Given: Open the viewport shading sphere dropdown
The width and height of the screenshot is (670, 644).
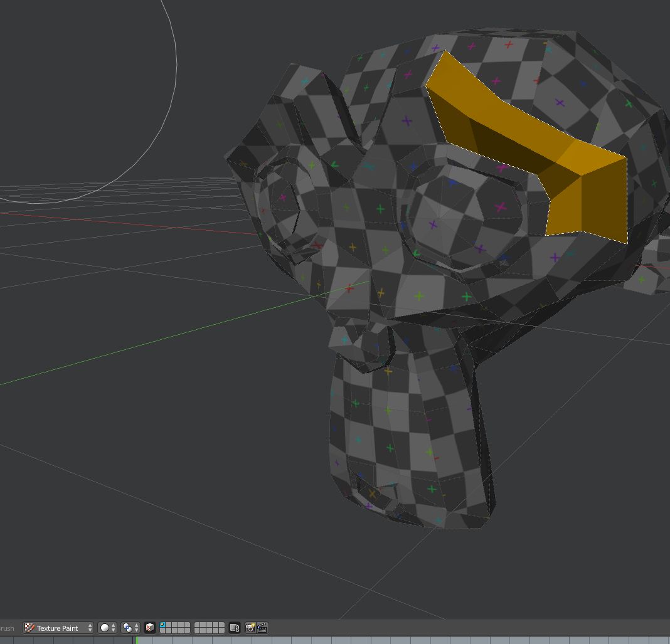Looking at the screenshot, I should (x=107, y=628).
